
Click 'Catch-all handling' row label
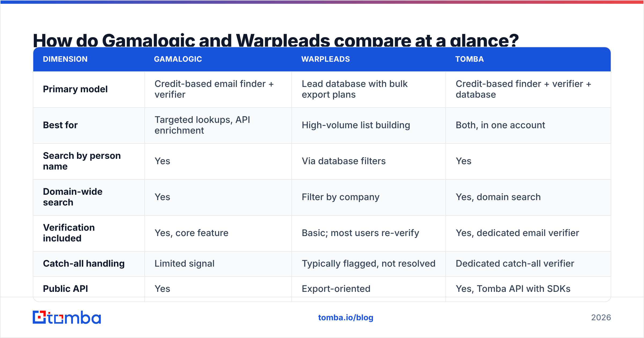84,264
